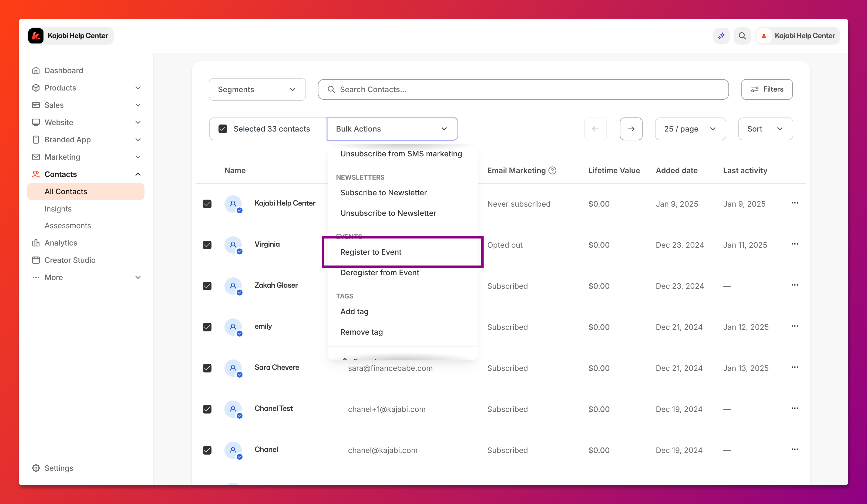Open Settings gear in sidebar
The width and height of the screenshot is (867, 504).
36,468
